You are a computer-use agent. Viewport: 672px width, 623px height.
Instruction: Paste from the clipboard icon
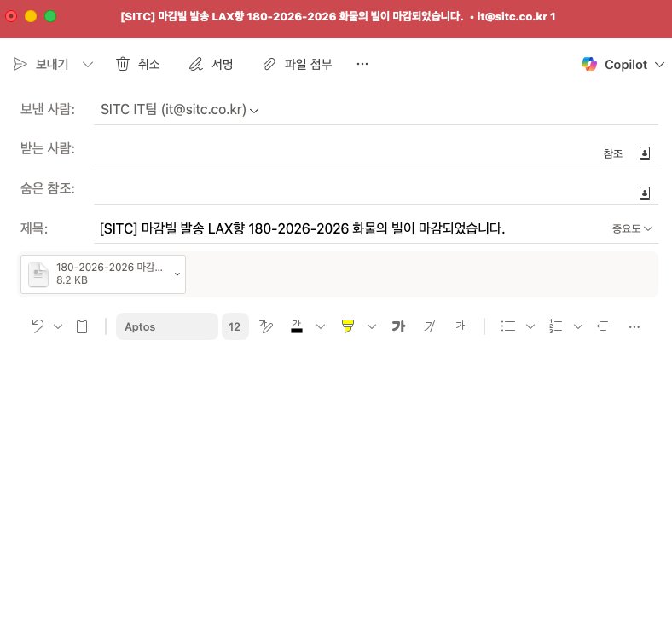(x=82, y=326)
